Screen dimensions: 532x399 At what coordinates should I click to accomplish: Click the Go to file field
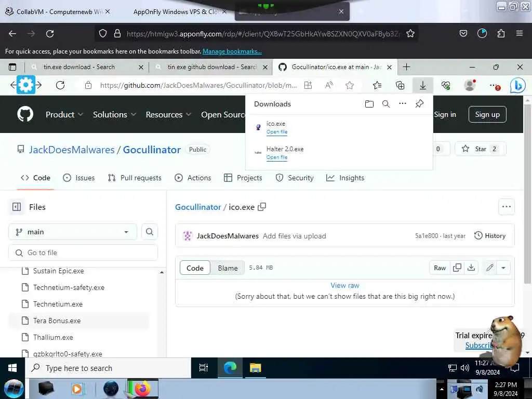(x=83, y=253)
